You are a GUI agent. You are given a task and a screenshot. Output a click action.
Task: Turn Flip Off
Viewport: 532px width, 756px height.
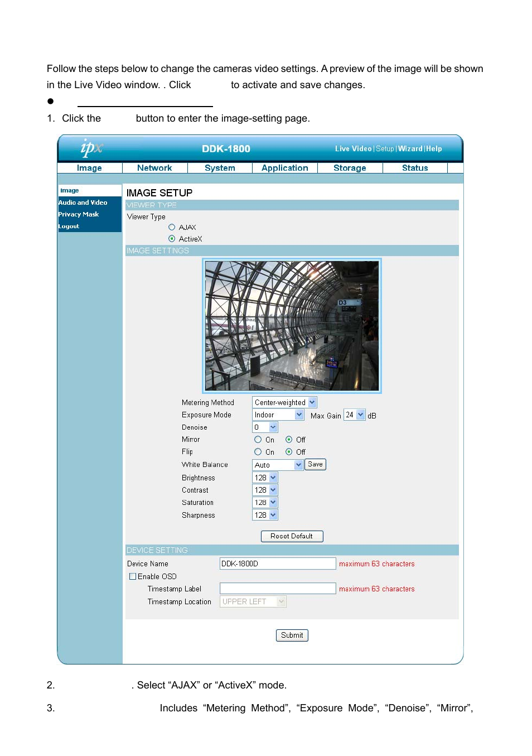click(289, 452)
